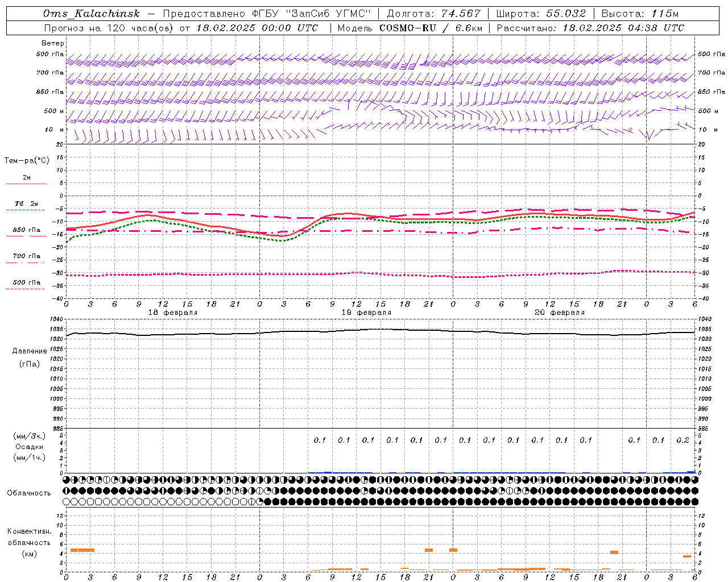
Task: Click the (км) unit label
Action: coord(30,554)
